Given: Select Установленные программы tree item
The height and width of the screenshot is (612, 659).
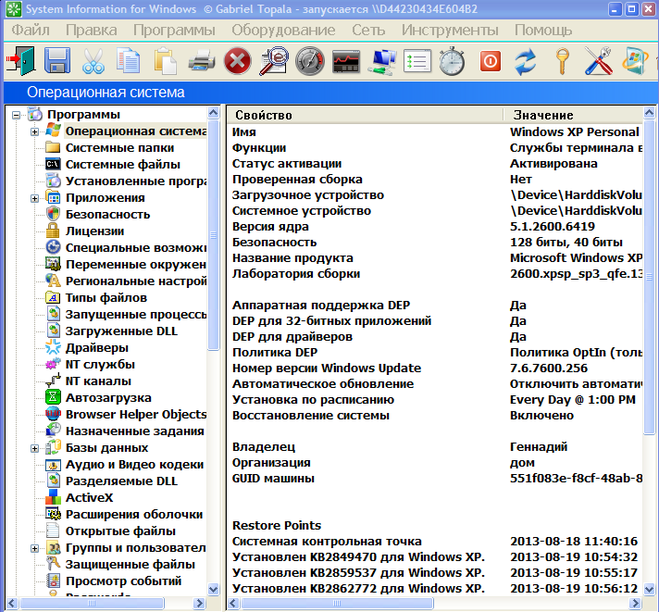Looking at the screenshot, I should [x=136, y=181].
